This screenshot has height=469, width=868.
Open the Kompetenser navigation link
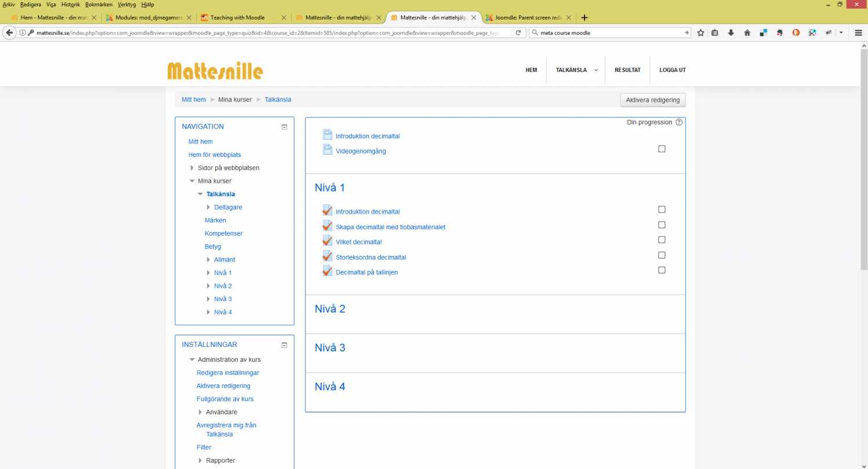tap(224, 233)
